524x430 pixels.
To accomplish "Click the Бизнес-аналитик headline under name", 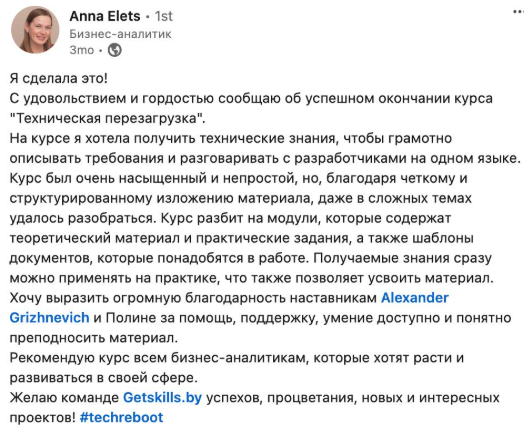I will (120, 34).
